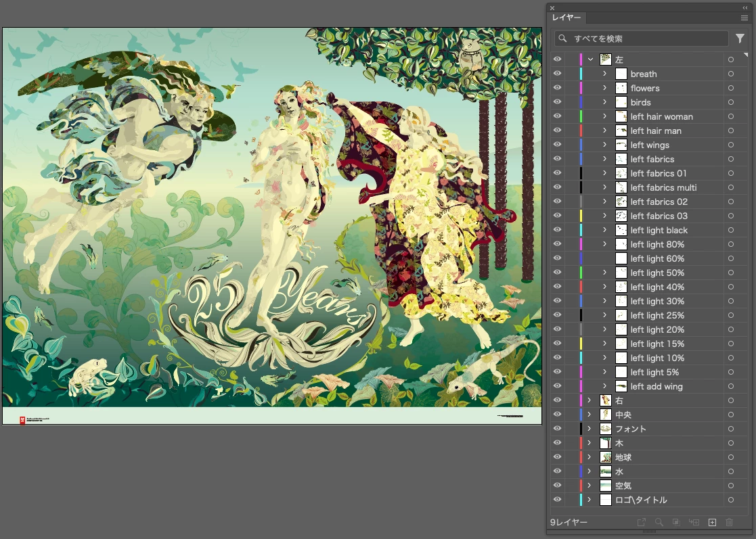
Task: Hide the 左 layer with eye icon
Action: point(558,60)
